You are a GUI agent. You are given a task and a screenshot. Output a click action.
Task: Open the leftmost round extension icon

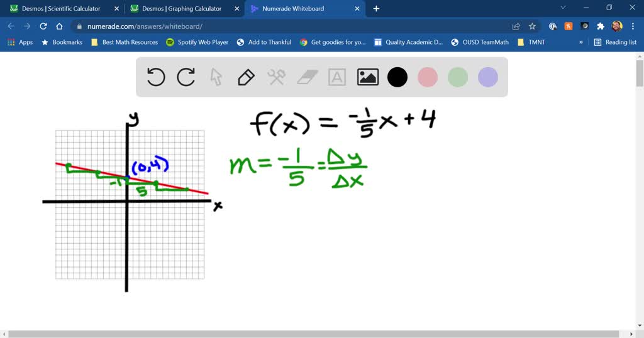(x=552, y=26)
